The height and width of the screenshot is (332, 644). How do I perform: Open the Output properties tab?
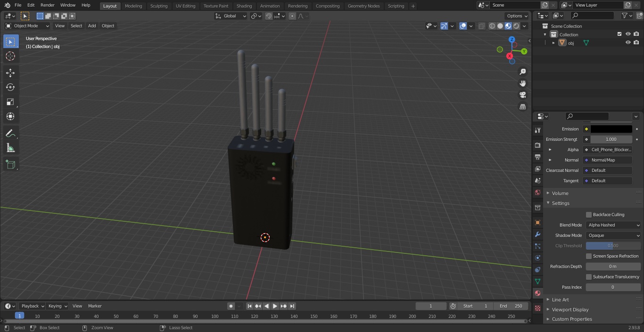pyautogui.click(x=537, y=157)
